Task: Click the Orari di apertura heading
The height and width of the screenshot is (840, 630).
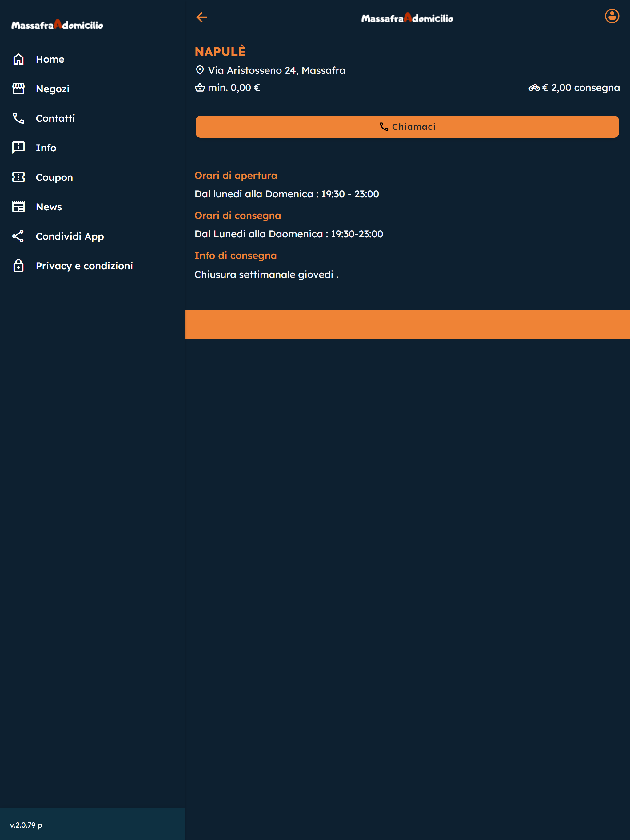Action: pyautogui.click(x=236, y=176)
